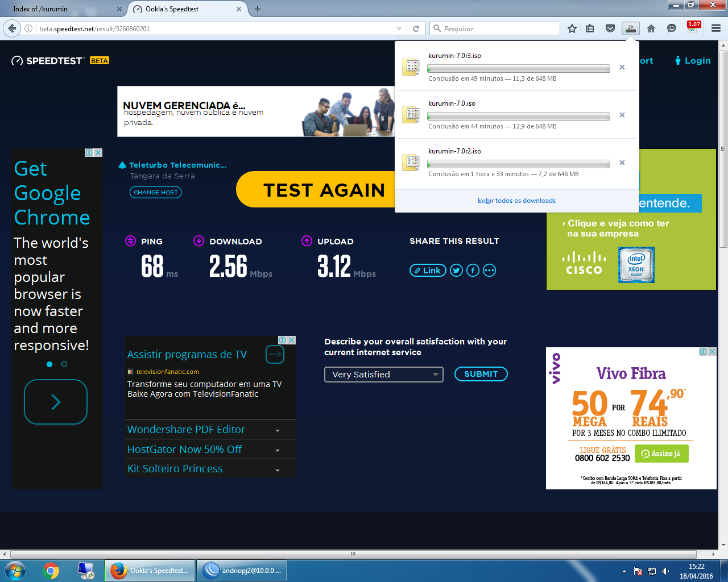
Task: Open the taskbar clock showing 15:22
Action: click(x=696, y=571)
